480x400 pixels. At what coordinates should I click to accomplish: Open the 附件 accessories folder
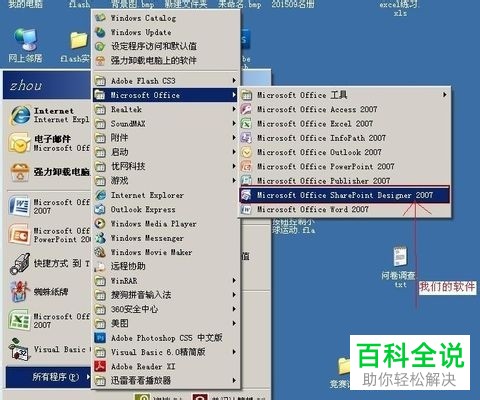click(x=166, y=138)
